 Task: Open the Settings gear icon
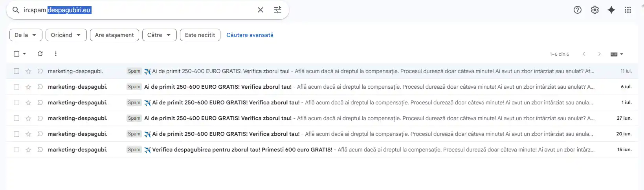pos(594,10)
